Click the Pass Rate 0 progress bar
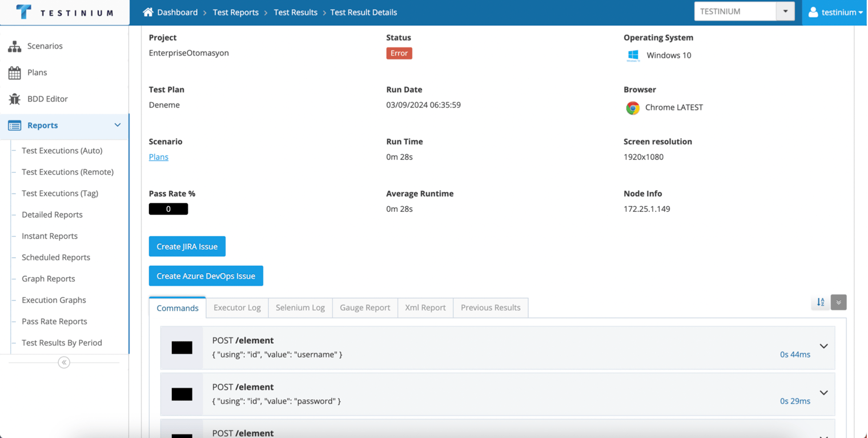Viewport: 868px width, 438px height. [x=168, y=209]
